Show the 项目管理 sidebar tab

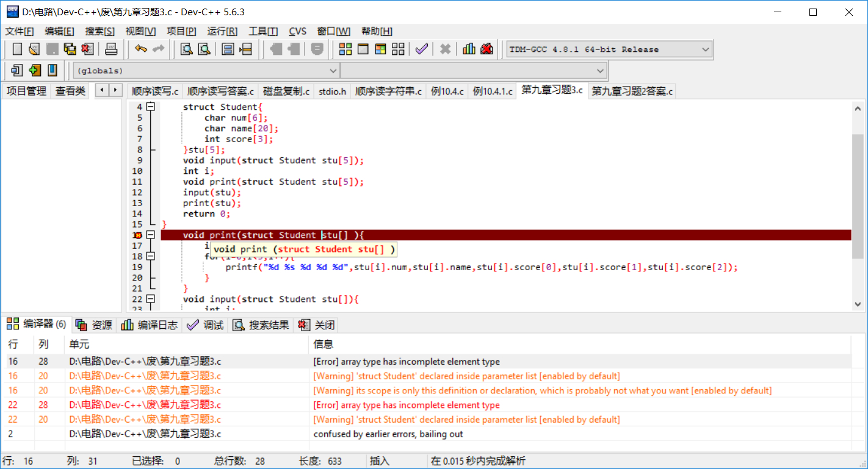(x=26, y=91)
